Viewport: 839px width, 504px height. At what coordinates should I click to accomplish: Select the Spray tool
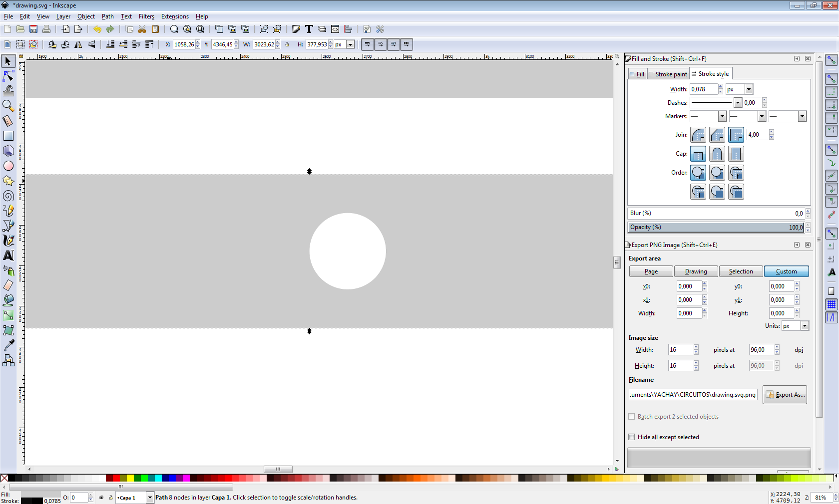coord(8,270)
